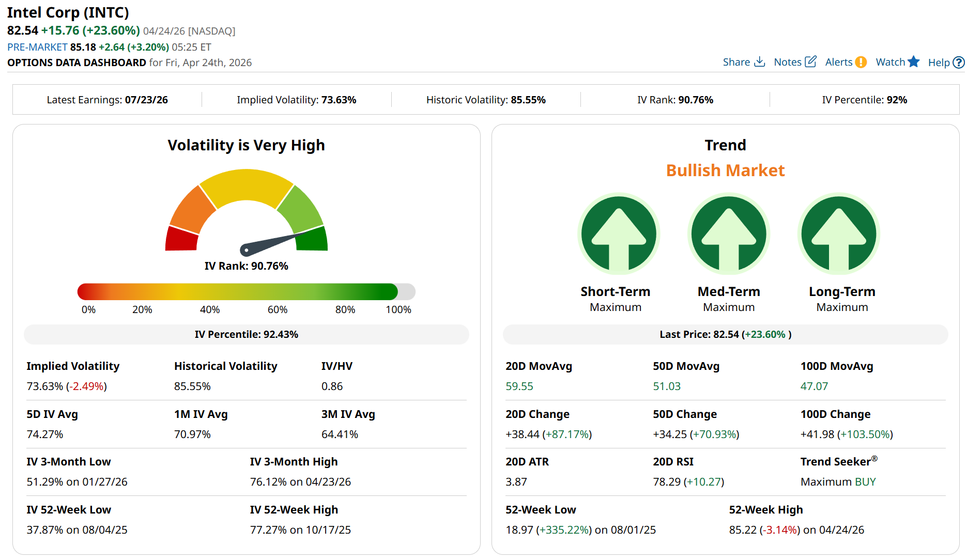Click the 20D RSI value 78.29 (+10.27)
Image resolution: width=967 pixels, height=560 pixels.
688,482
